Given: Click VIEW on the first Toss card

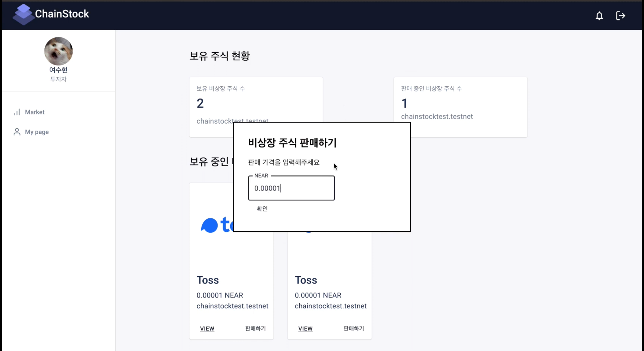Looking at the screenshot, I should (x=207, y=328).
